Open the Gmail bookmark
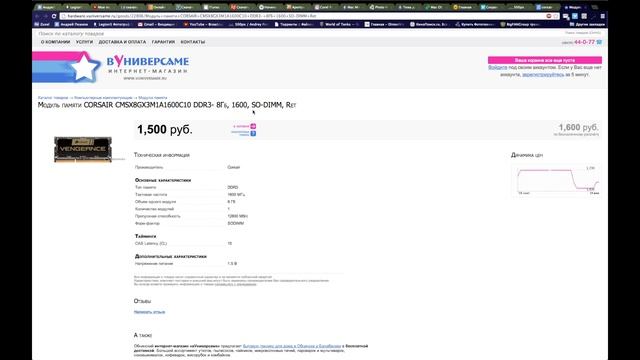 click(156, 24)
